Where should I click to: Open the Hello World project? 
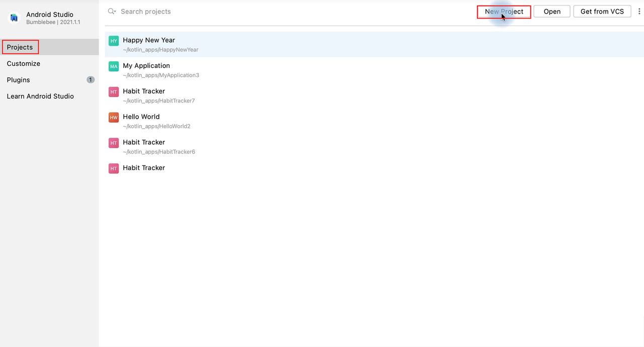click(x=374, y=121)
